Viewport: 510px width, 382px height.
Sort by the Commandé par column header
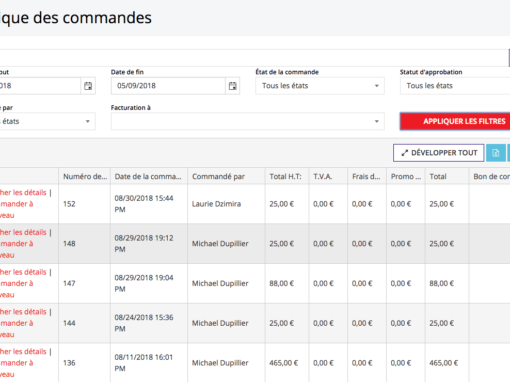[226, 176]
